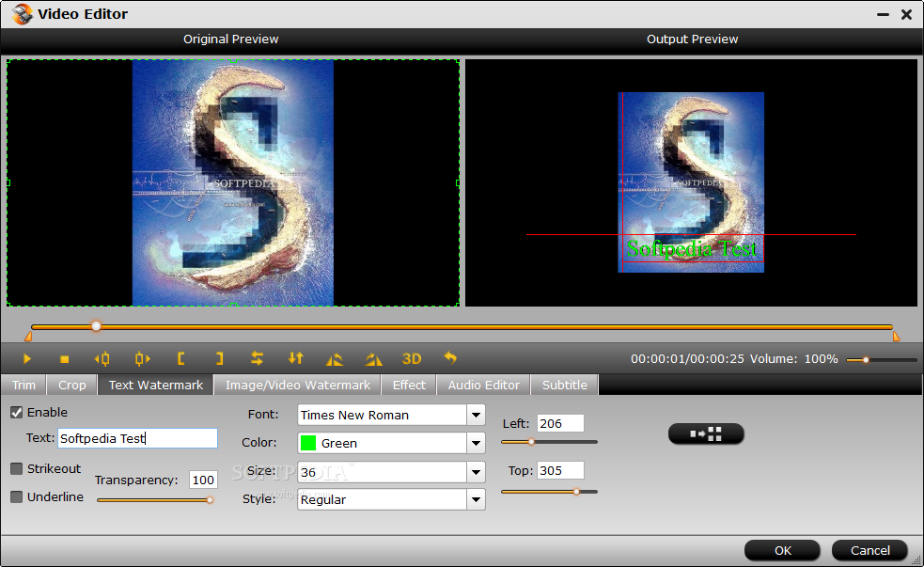Screen dimensions: 924x567
Task: Open the Subtitle tab
Action: 565,385
